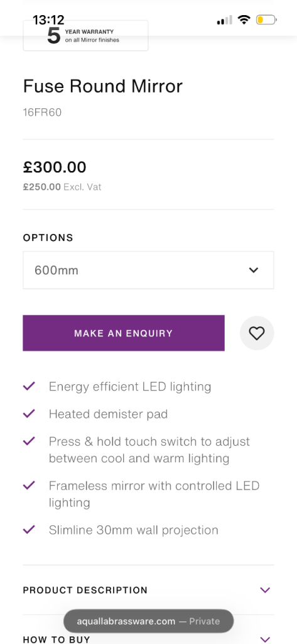Click checkmark beside Frameless mirror feature

[29, 486]
